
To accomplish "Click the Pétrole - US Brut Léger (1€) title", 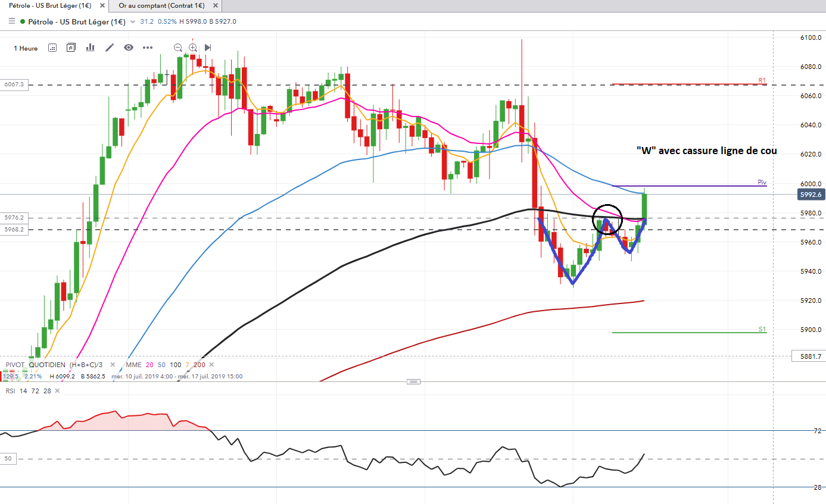I will (x=77, y=21).
